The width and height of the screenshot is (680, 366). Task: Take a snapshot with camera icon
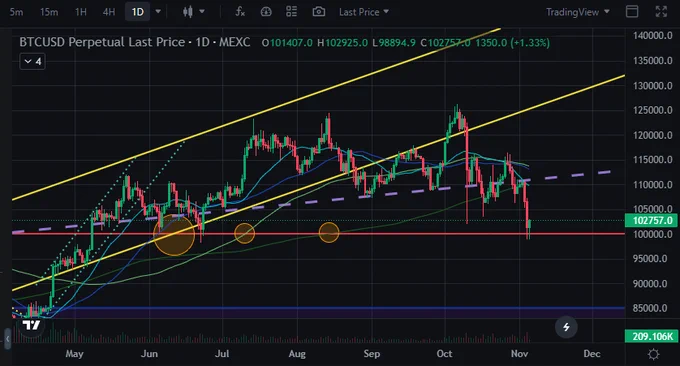319,12
